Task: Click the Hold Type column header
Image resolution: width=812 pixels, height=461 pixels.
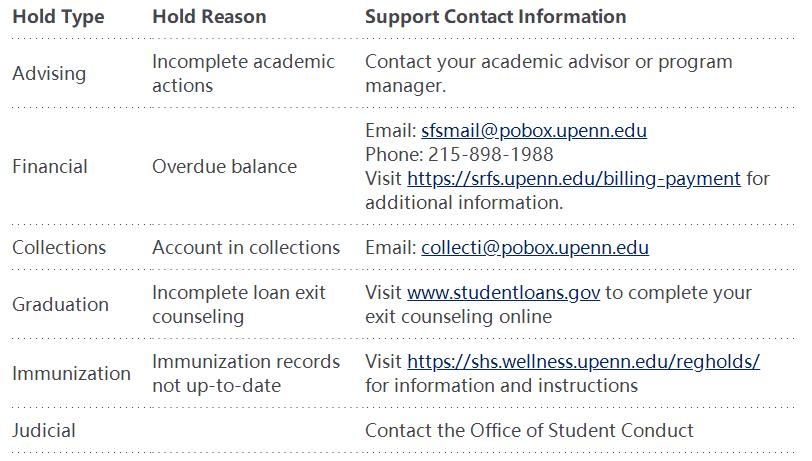Action: [58, 17]
